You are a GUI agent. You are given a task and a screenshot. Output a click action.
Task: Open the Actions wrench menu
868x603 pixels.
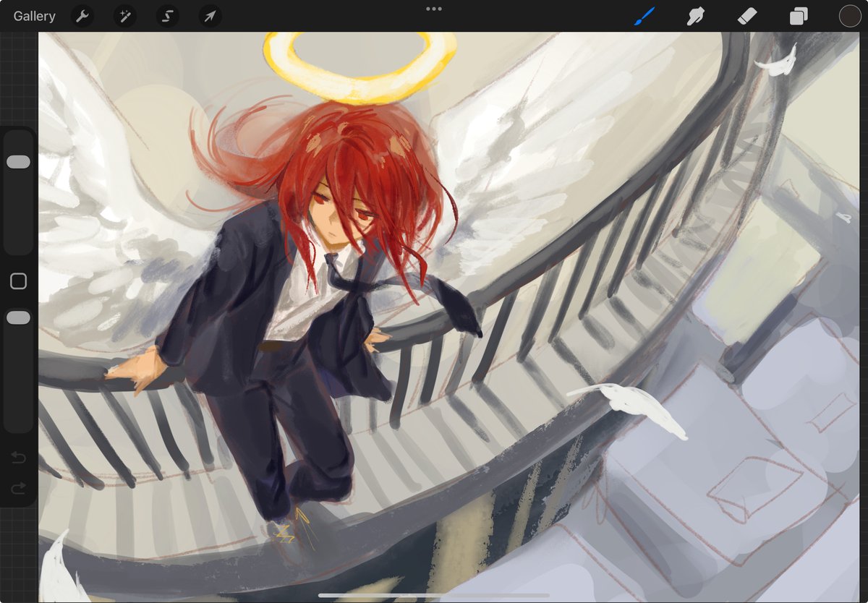pos(82,16)
